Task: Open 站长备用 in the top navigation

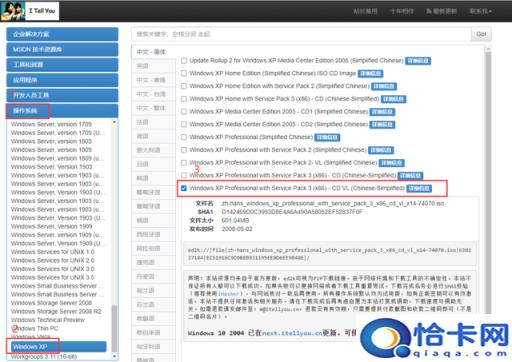Action: [365, 11]
